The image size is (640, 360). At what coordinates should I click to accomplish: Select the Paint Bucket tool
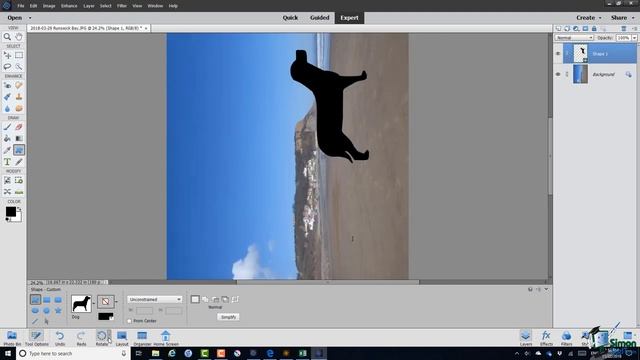click(7, 138)
